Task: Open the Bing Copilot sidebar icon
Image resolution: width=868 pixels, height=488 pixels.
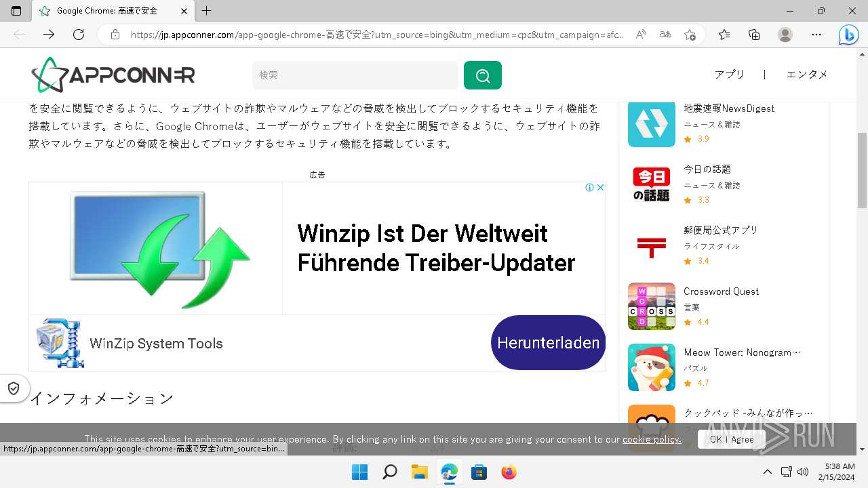Action: click(848, 35)
